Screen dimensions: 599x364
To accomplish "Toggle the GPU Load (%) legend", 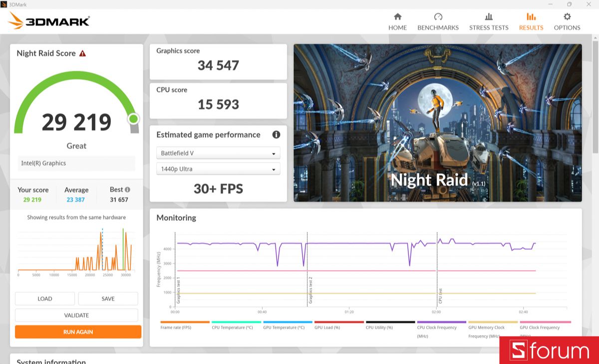I will click(x=339, y=325).
